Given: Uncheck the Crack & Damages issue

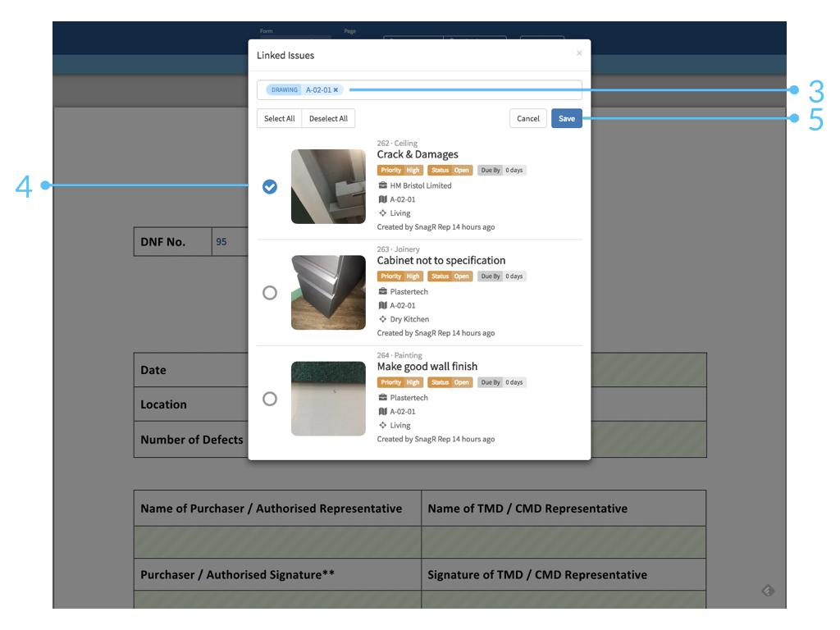Looking at the screenshot, I should point(270,186).
